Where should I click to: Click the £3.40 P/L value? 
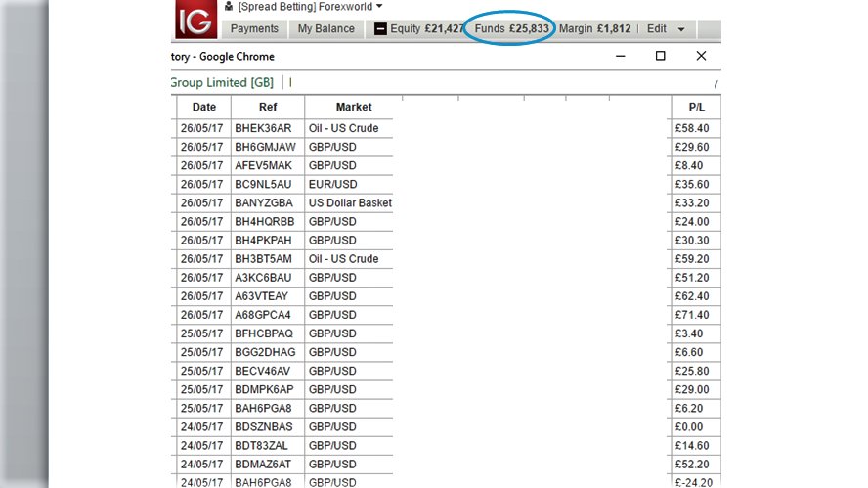pos(689,334)
